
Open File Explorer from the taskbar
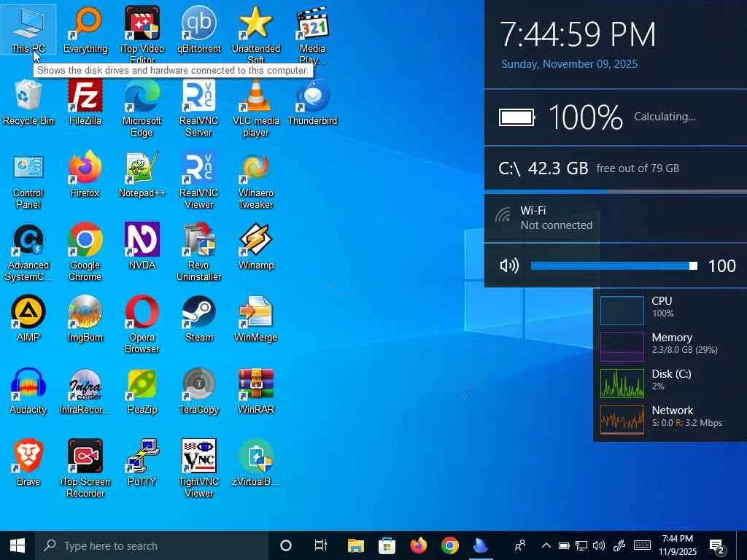[x=355, y=545]
